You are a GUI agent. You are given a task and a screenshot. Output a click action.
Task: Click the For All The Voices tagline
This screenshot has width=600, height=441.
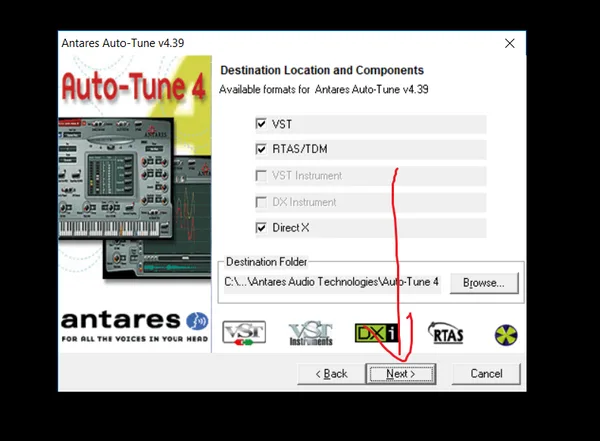tap(135, 339)
